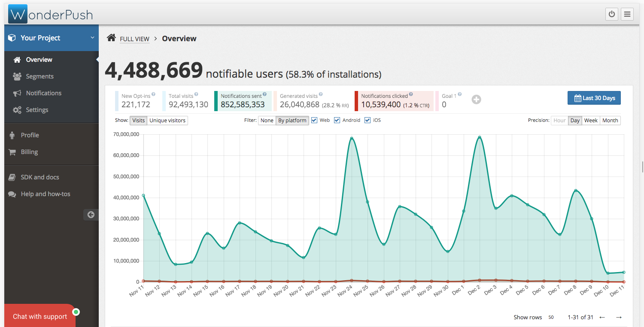
Task: Set precision to Week
Action: click(x=591, y=121)
